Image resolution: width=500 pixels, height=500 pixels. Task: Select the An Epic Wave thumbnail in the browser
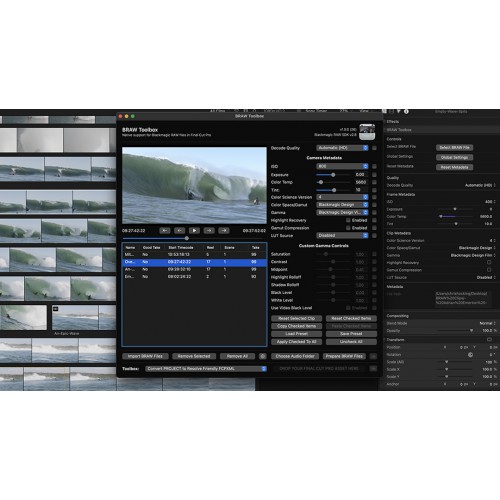84,318
